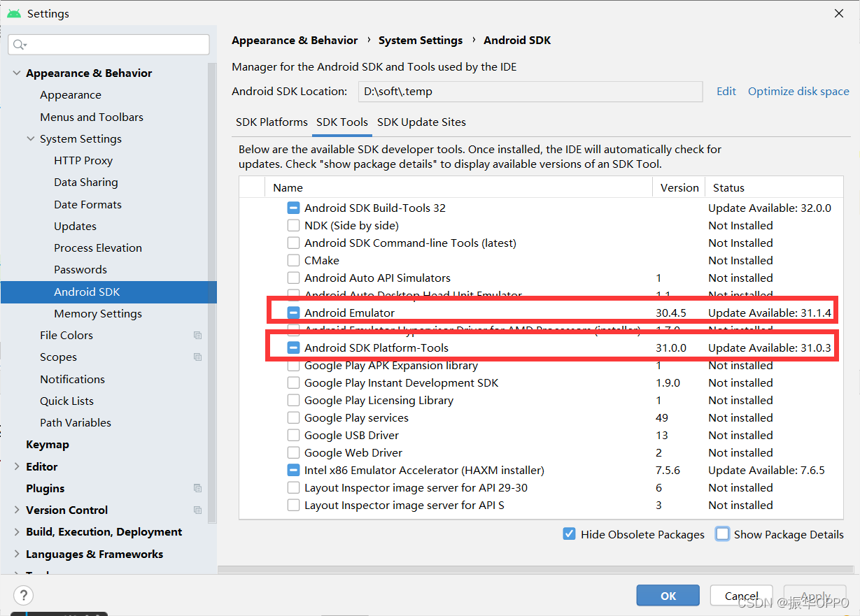Select Data Sharing settings

click(86, 182)
